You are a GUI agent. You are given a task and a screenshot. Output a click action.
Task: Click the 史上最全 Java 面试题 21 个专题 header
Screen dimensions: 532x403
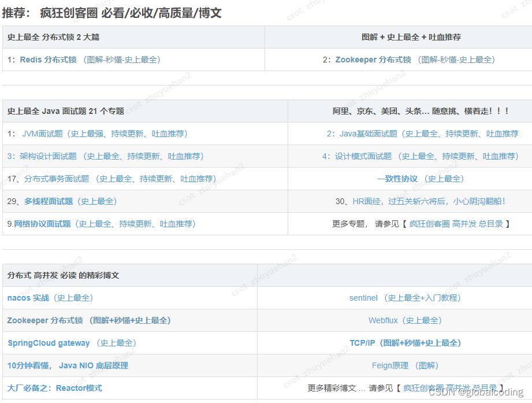click(65, 111)
